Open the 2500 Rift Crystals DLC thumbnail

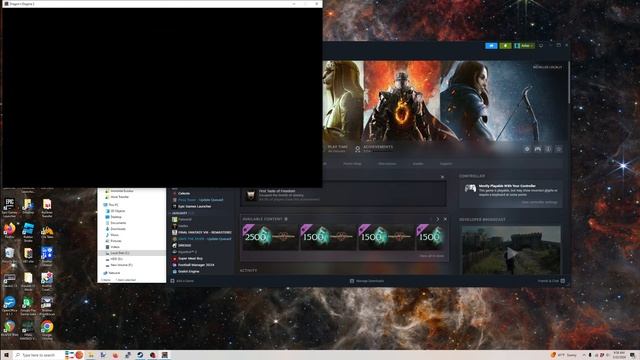(270, 237)
